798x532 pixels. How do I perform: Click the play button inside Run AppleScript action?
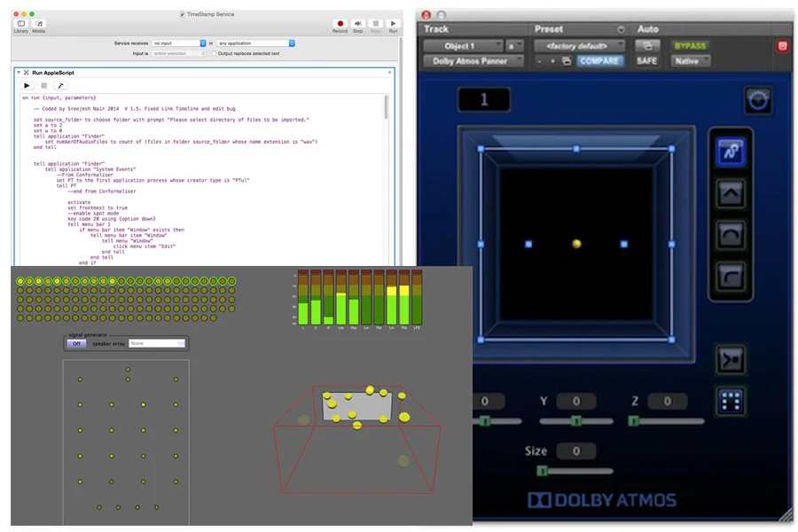click(x=27, y=85)
